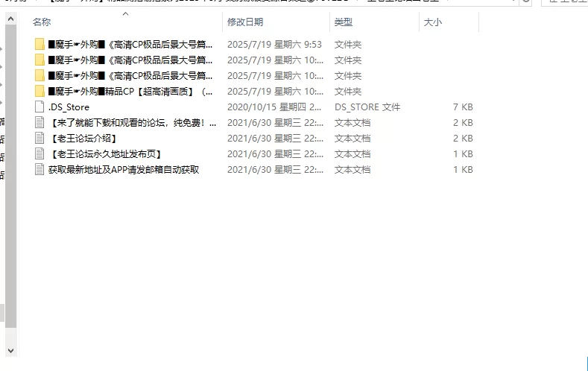Viewport: 588px width, 371px height.
Task: Sort by the 修改日期 column header
Action: coord(245,22)
